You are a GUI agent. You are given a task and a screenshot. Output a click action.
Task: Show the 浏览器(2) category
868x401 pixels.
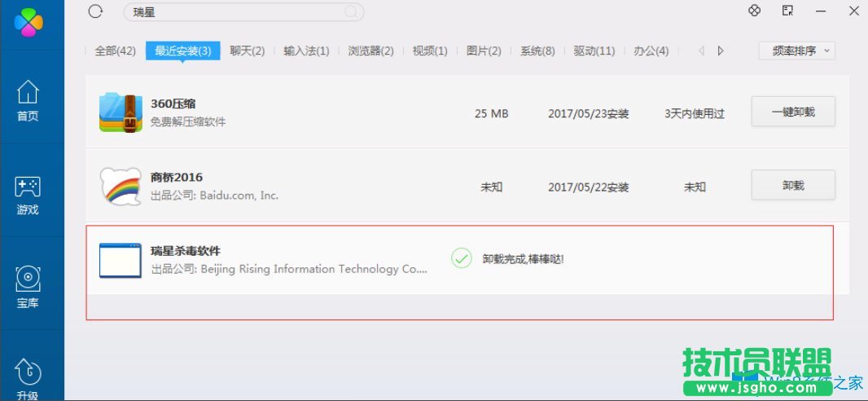coord(370,51)
